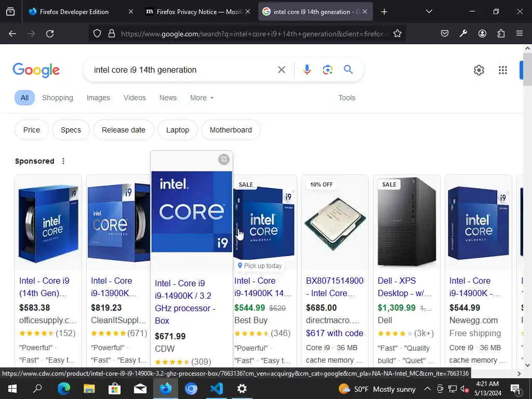Open Sponsored ad options menu

(x=63, y=161)
